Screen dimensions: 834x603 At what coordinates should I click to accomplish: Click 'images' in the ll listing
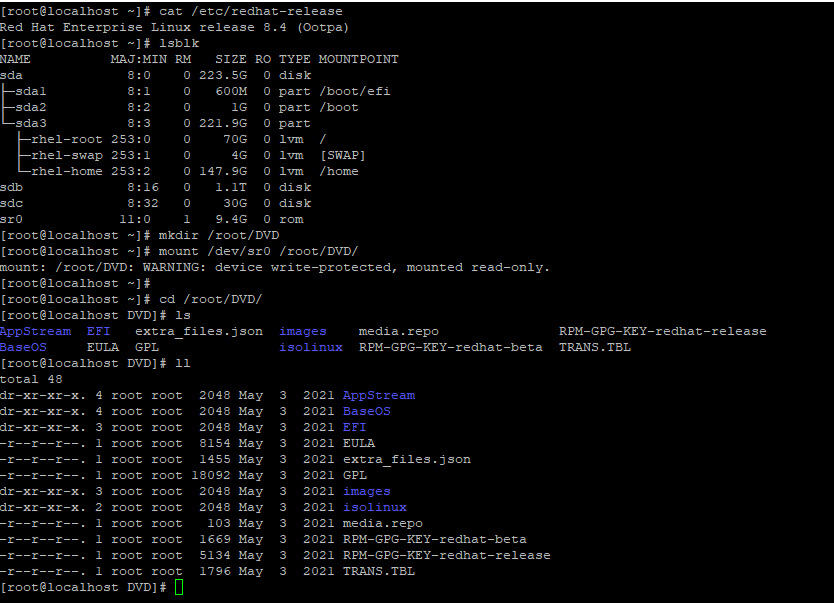coord(366,491)
